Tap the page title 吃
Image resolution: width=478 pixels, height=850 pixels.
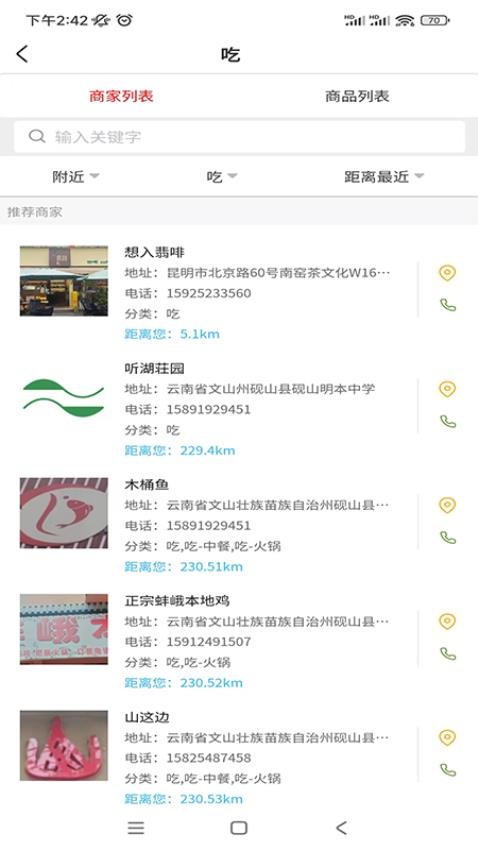tap(230, 54)
